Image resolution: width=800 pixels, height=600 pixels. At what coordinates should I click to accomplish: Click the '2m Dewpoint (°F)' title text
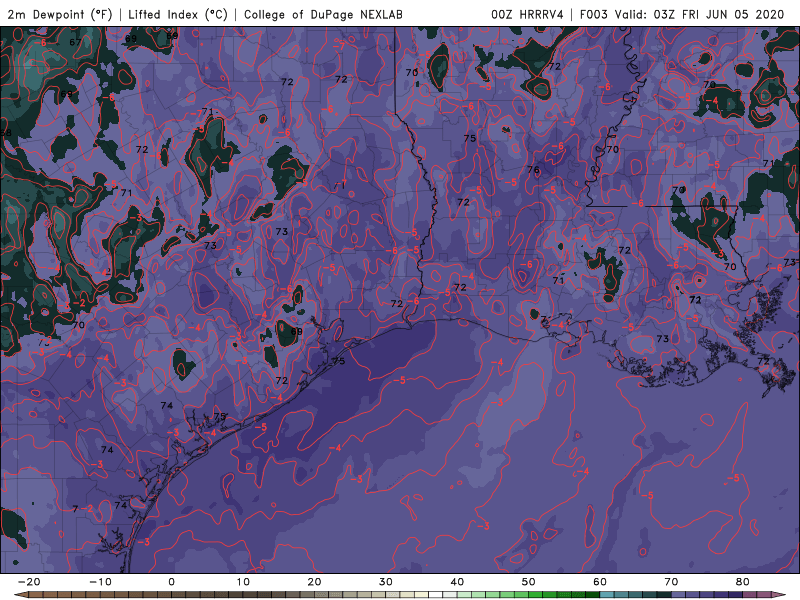(x=60, y=14)
